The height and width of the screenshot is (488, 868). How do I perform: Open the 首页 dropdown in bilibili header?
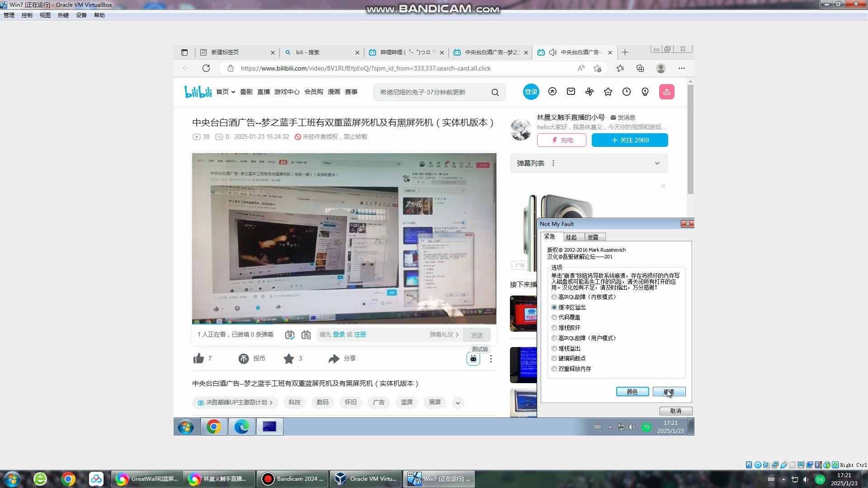[x=226, y=92]
